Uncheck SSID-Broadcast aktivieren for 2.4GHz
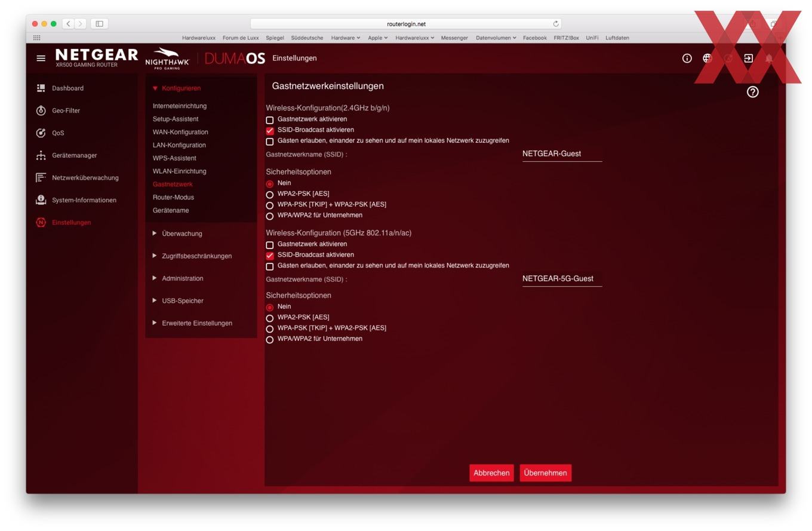Viewport: 812px width, 531px height. point(269,131)
